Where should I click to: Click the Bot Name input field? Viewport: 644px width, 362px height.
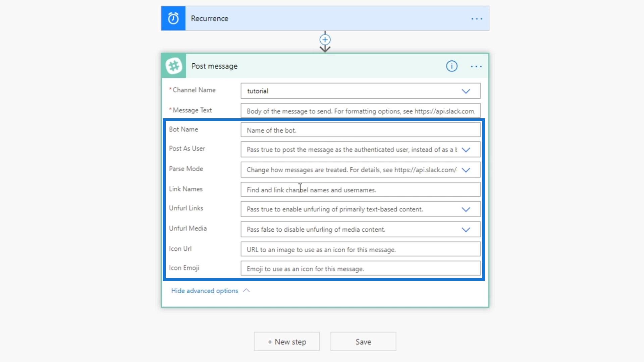point(360,130)
